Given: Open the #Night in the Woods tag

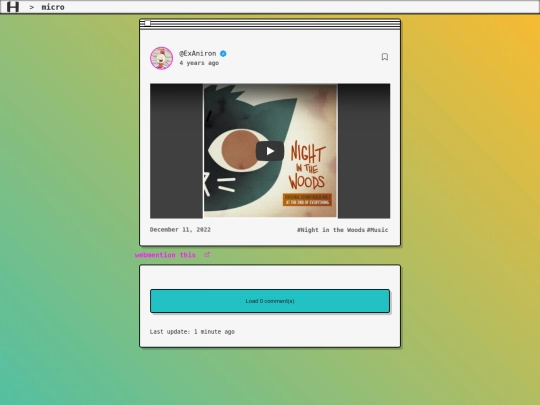Looking at the screenshot, I should [x=331, y=230].
